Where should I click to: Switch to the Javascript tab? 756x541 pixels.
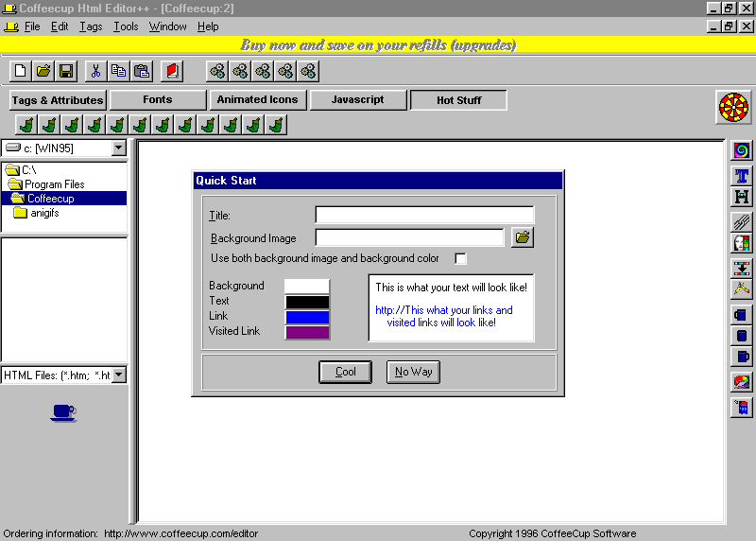[x=358, y=100]
